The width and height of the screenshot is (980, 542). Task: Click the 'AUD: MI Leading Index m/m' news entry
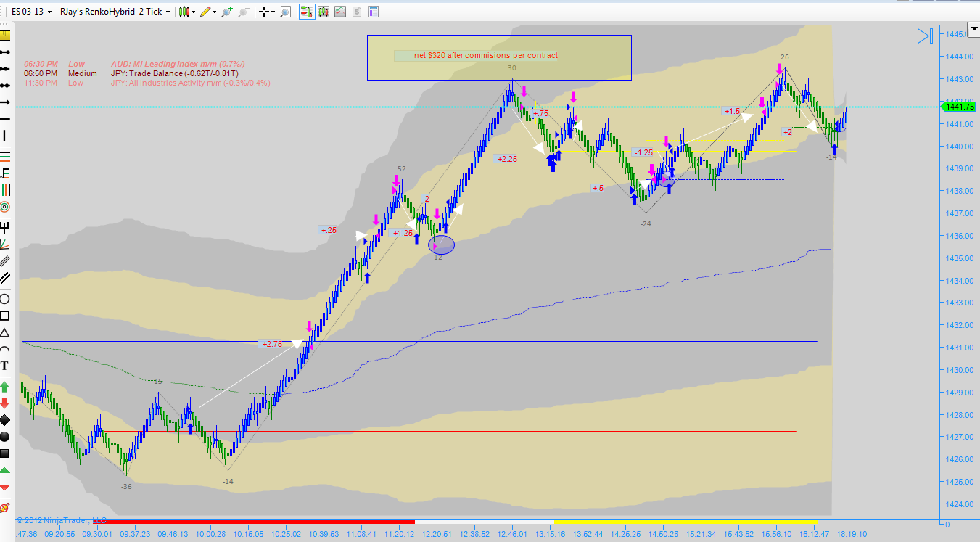coord(178,64)
